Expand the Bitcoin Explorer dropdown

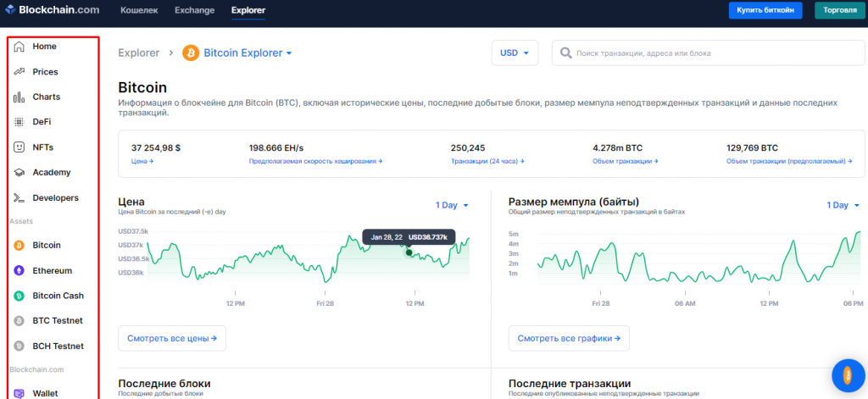(x=289, y=53)
